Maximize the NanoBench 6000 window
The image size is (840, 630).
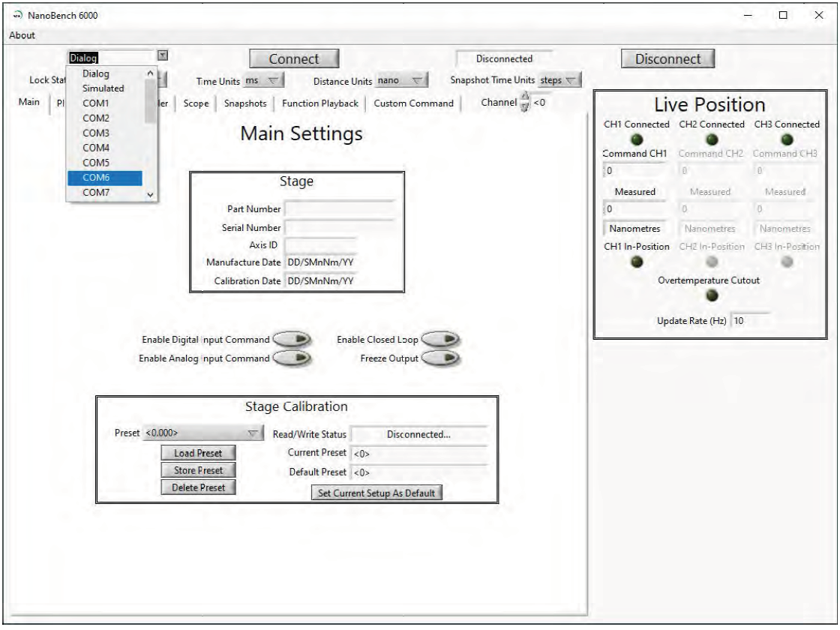pos(783,15)
